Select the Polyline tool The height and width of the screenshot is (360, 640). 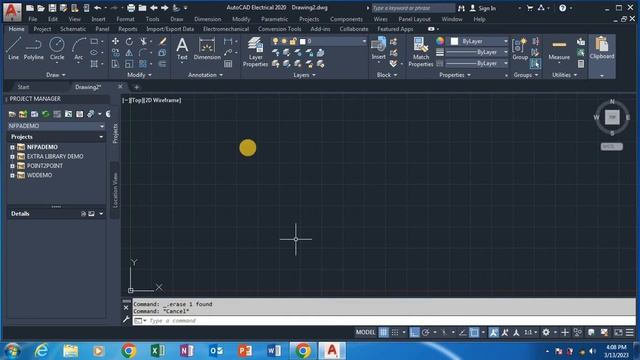33,49
